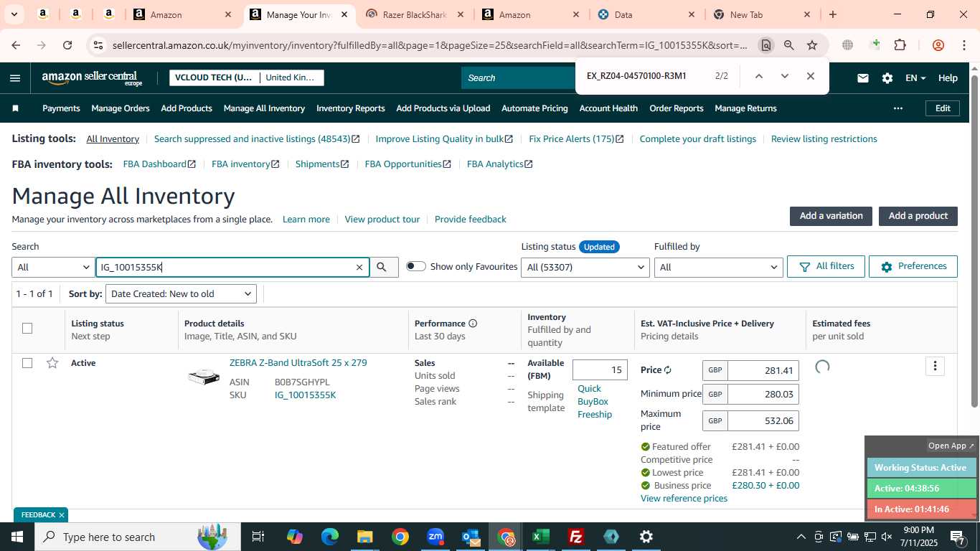This screenshot has width=980, height=551.
Task: Toggle Show only Favourites switch
Action: 415,266
